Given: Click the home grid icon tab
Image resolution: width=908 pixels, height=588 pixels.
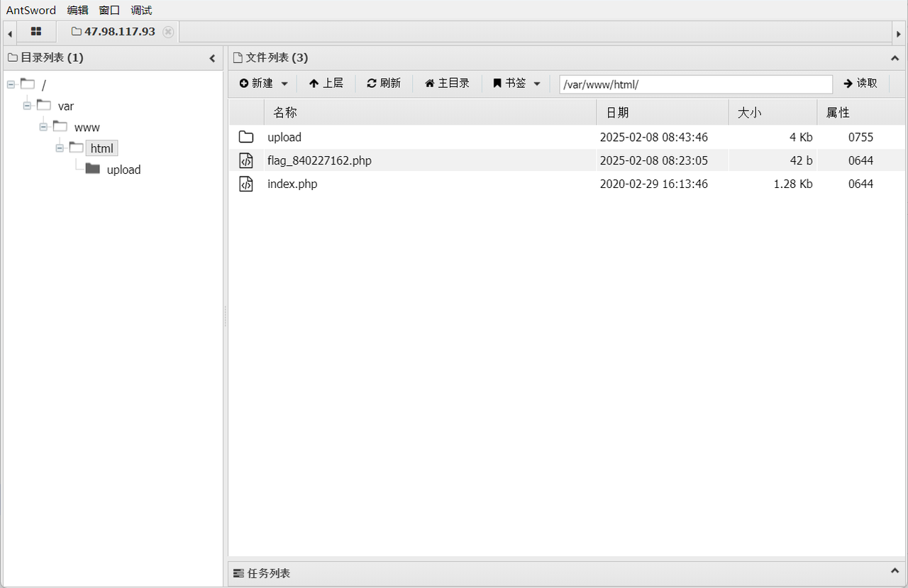Looking at the screenshot, I should pyautogui.click(x=36, y=32).
